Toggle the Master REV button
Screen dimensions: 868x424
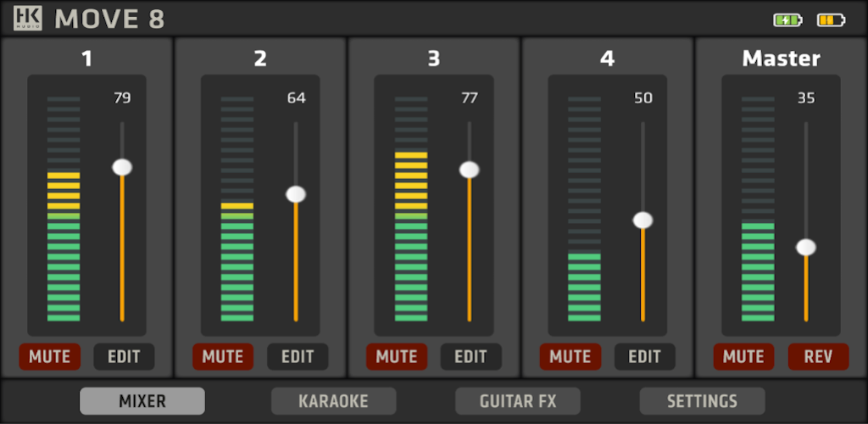tap(819, 357)
